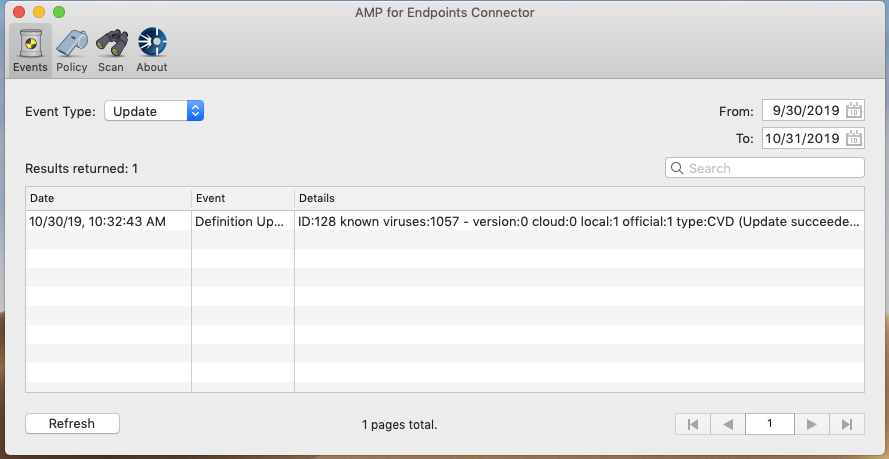Select the Definition Up... event cell
Viewport: 889px width, 459px height.
point(243,222)
